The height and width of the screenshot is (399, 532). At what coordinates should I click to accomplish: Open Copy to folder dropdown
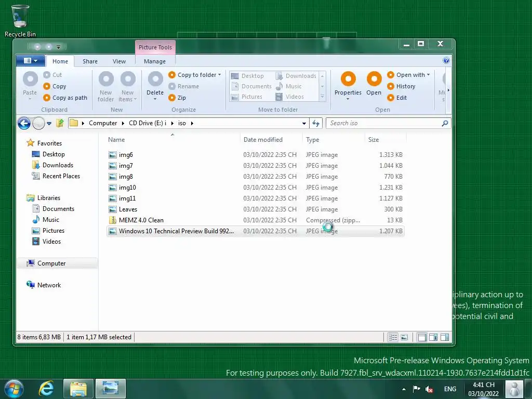[195, 75]
